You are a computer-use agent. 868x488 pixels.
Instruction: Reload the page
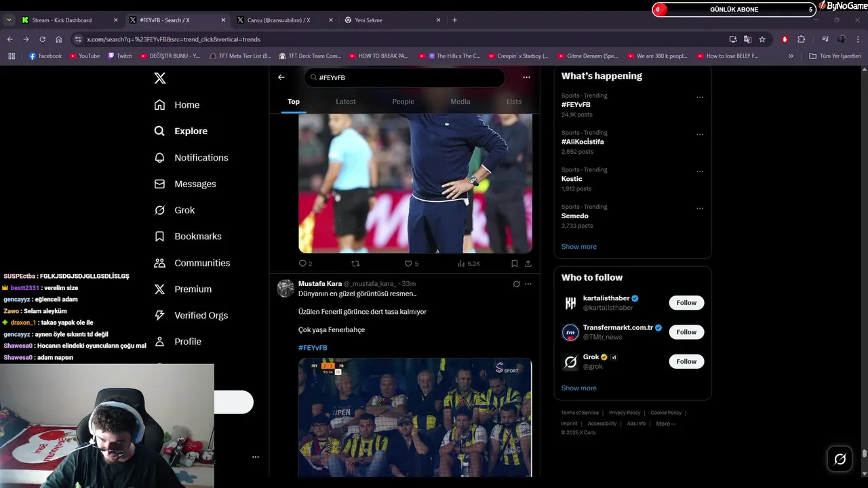click(x=42, y=39)
